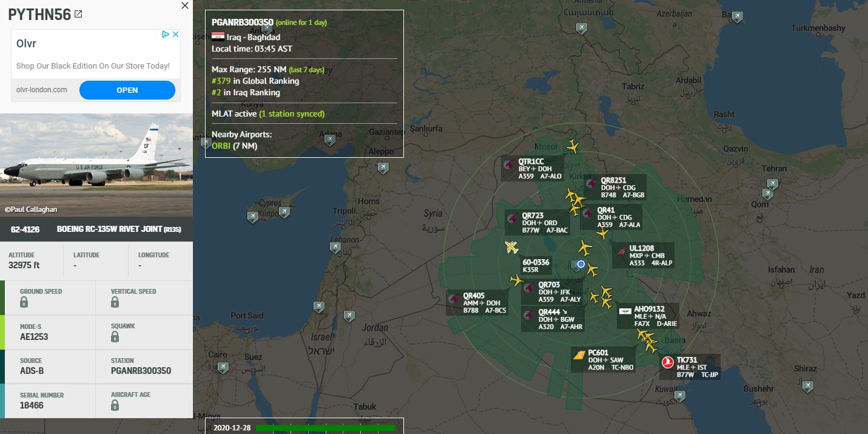
Task: Click the Qatar Airways logo on QR405 label
Action: [454, 299]
